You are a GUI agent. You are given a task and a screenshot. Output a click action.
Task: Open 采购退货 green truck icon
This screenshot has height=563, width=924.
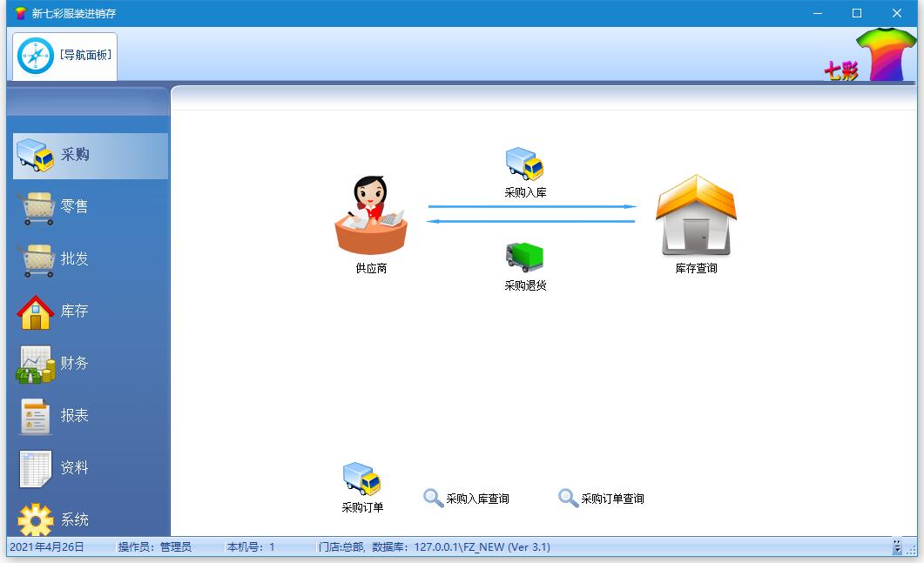point(524,257)
